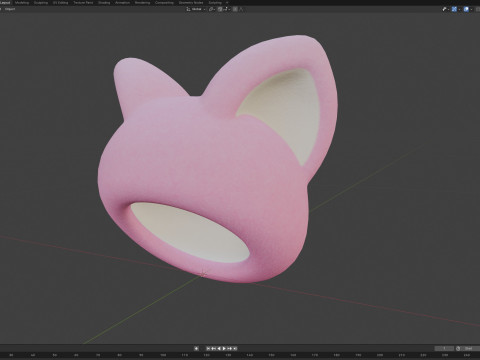Toggle proportional editing in header
The width and height of the screenshot is (480, 360).
235,9
